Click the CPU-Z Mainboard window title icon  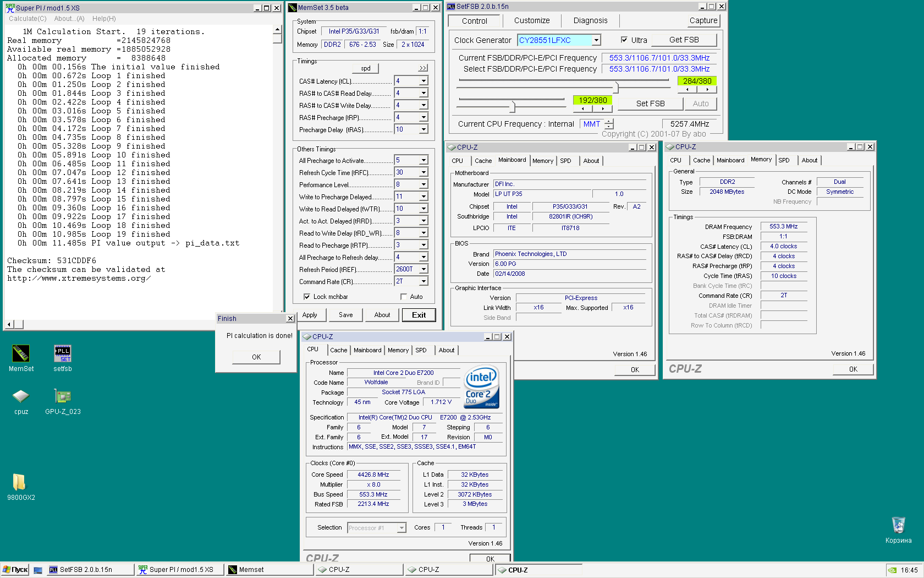click(x=452, y=147)
